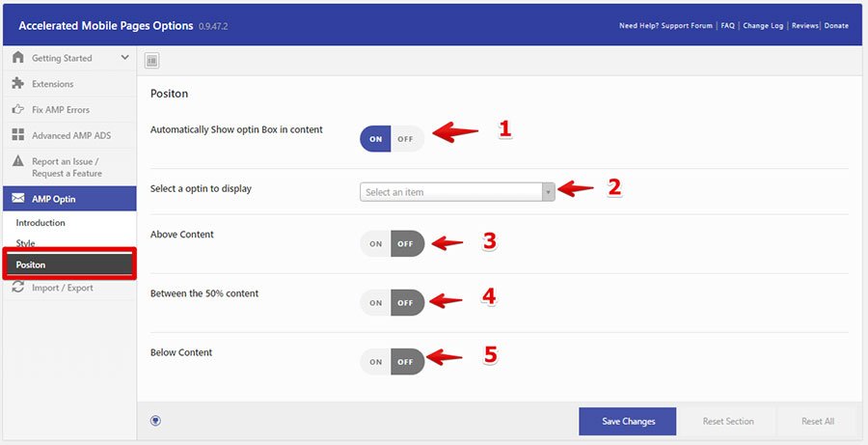This screenshot has height=445, width=868.
Task: Click the Between the 50% content label
Action: pos(204,293)
